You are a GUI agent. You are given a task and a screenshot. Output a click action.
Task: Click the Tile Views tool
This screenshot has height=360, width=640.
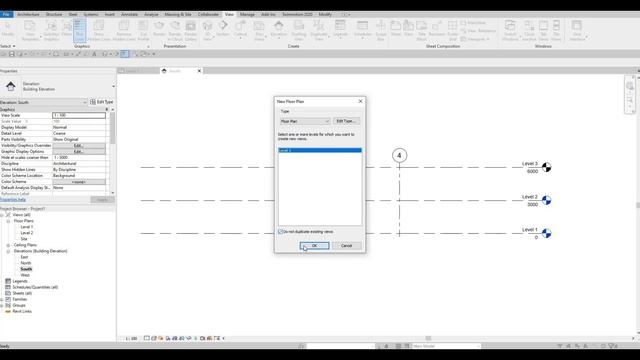point(556,31)
